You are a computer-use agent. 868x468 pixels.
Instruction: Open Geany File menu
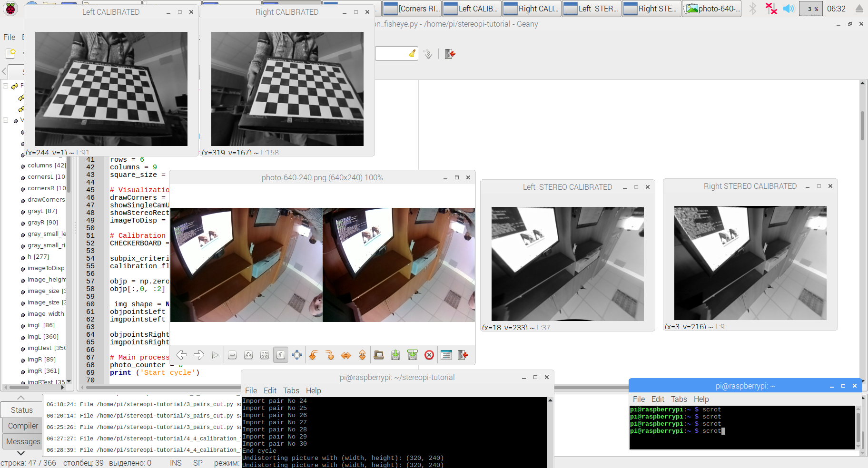point(9,37)
